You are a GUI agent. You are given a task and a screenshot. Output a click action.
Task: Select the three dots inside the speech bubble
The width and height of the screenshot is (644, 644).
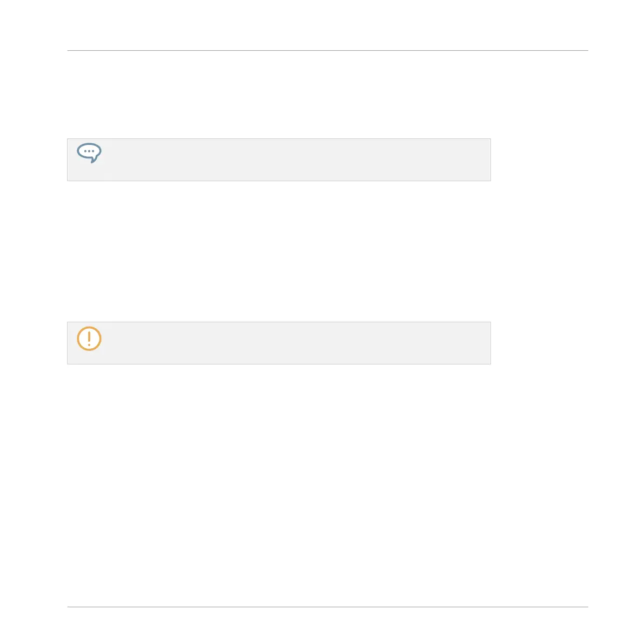pyautogui.click(x=89, y=151)
